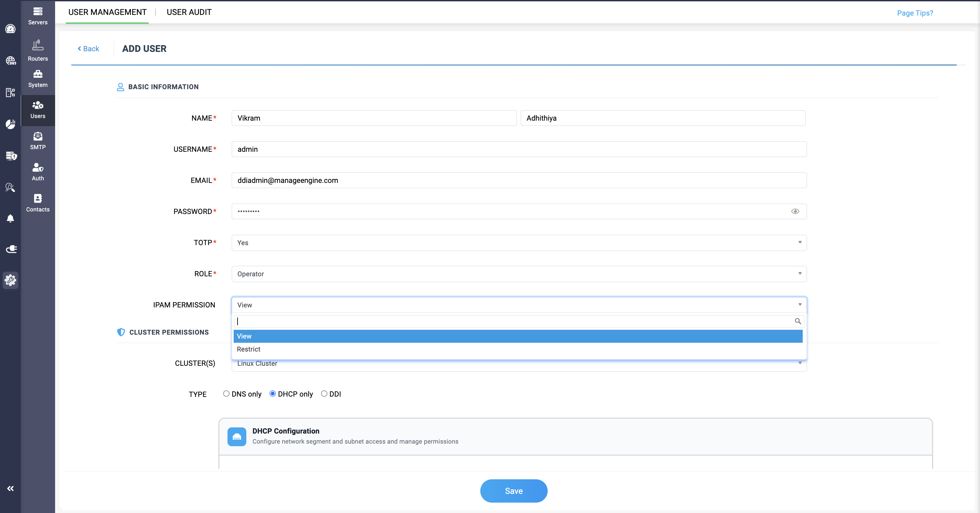Click the EMAIL input field
Viewport: 980px width, 513px height.
pyautogui.click(x=519, y=180)
